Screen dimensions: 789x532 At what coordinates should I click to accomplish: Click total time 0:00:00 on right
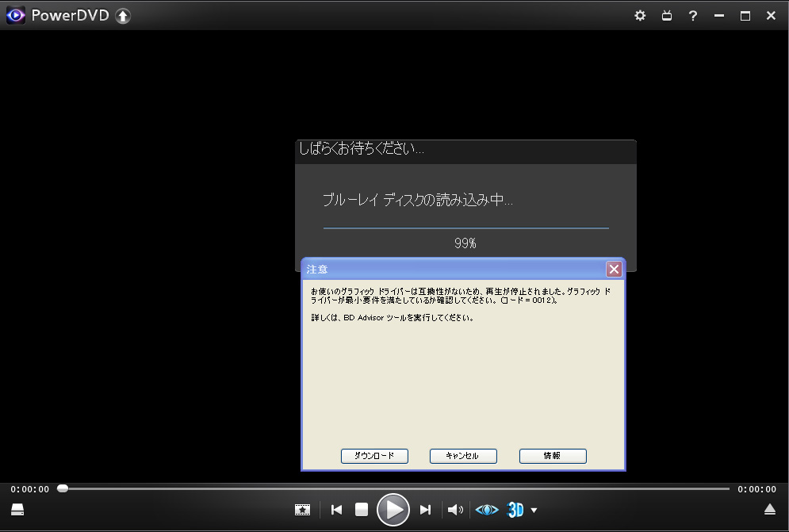point(757,489)
